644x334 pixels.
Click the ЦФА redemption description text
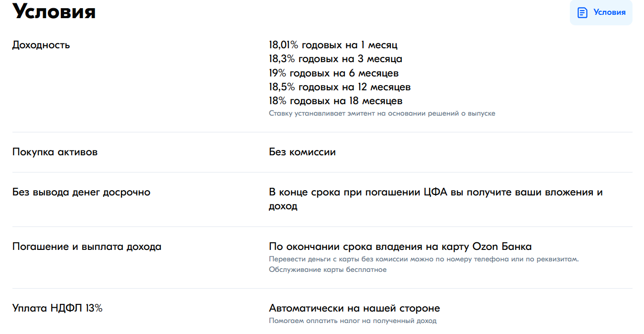pos(435,192)
